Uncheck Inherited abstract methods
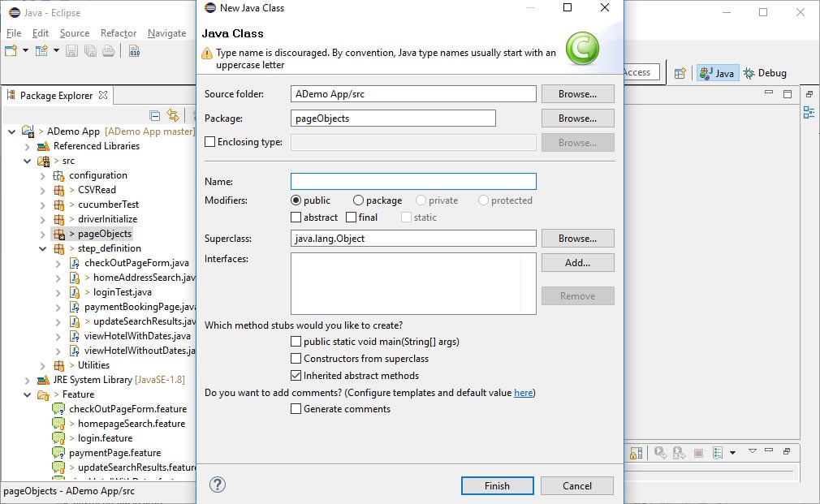820x504 pixels. (x=296, y=376)
